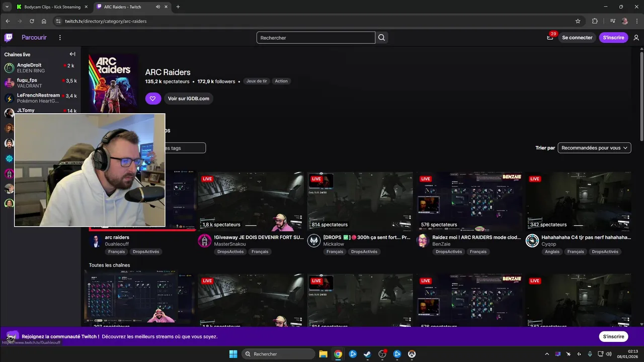This screenshot has width=644, height=362.
Task: Click the page vertical scrollbar
Action: (x=641, y=96)
